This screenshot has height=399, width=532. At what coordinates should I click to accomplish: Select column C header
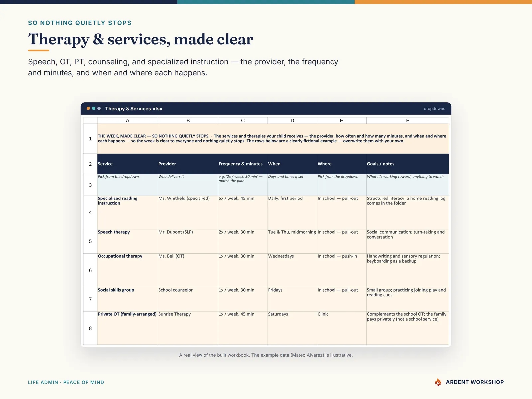243,121
